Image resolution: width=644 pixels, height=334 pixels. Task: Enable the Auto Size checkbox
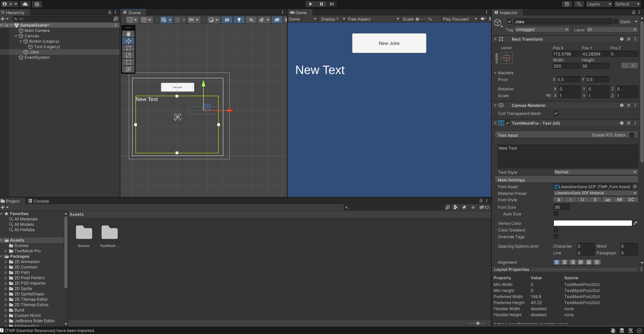[x=556, y=214]
